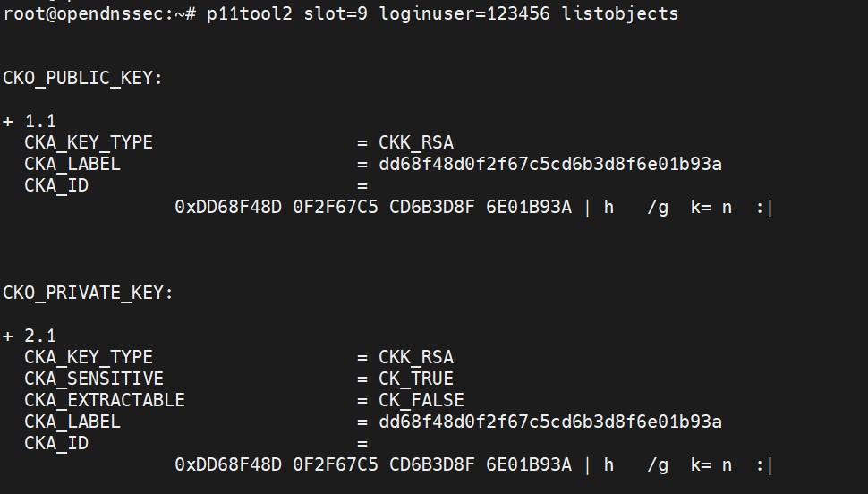This screenshot has width=868, height=494.
Task: Click the private key CKA_LABEL hash value
Action: [550, 422]
